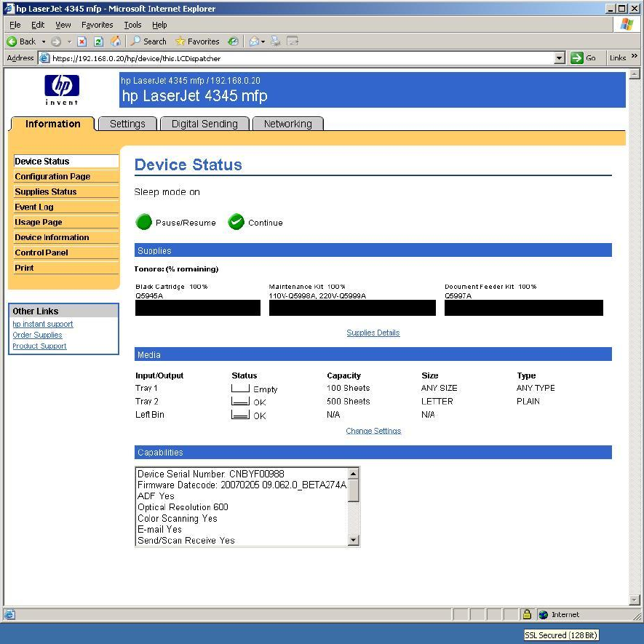Open Device Information from sidebar
644x644 pixels.
coord(66,237)
